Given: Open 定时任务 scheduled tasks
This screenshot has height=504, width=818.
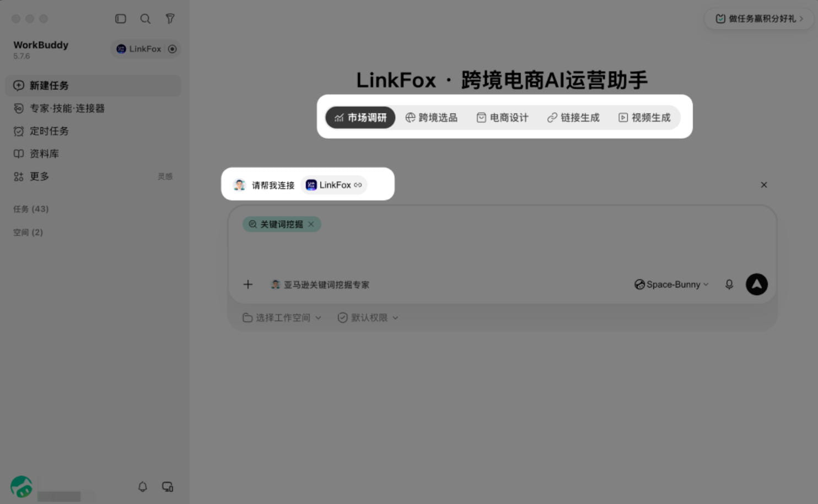Looking at the screenshot, I should click(x=93, y=131).
